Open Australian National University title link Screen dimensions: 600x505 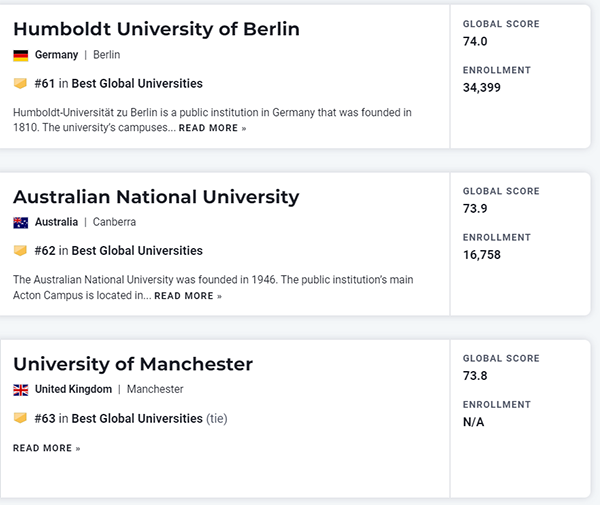tap(156, 196)
